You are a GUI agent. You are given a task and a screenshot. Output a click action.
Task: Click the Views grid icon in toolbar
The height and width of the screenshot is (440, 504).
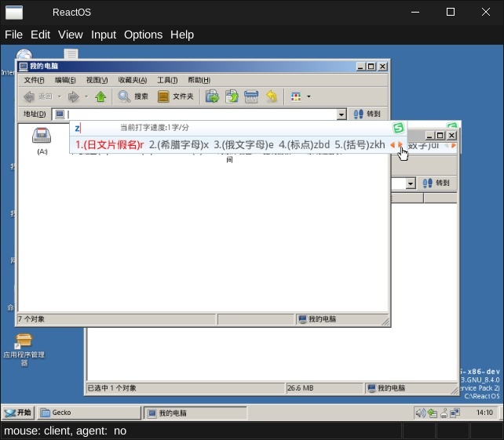(296, 96)
